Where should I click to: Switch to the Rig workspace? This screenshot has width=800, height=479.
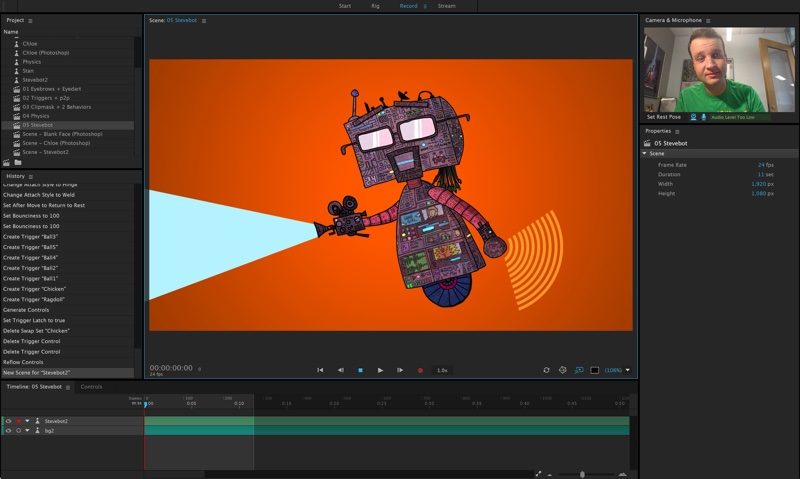(x=375, y=5)
